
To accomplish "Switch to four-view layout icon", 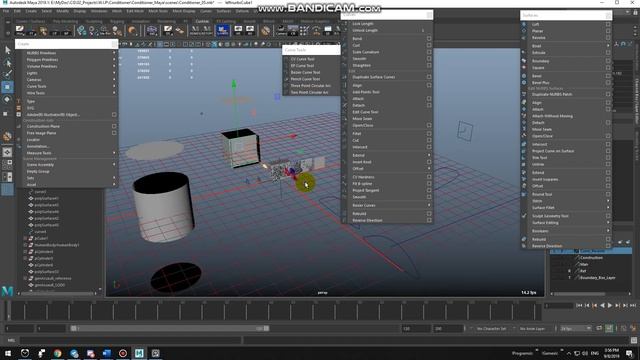I will 7,164.
